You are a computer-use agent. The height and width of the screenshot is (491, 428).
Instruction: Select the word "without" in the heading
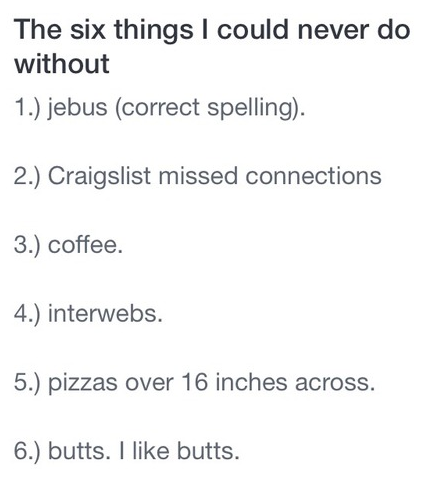[x=62, y=64]
